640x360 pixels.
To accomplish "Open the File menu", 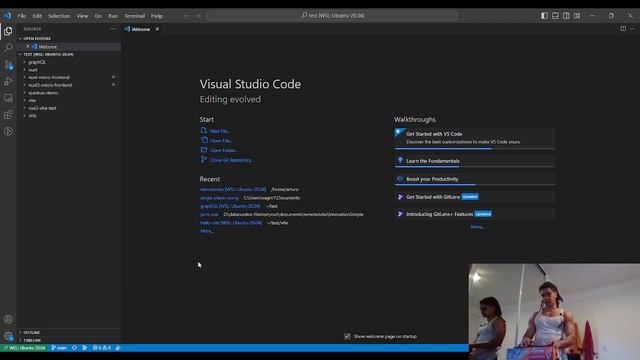I will (22, 16).
